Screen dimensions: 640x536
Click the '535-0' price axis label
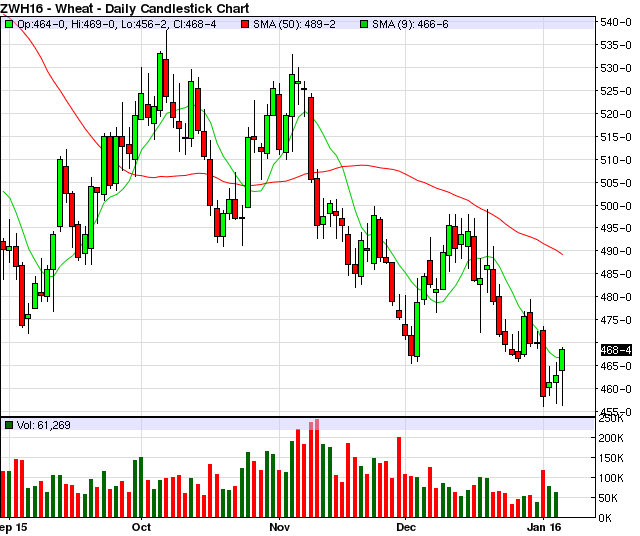tap(616, 45)
